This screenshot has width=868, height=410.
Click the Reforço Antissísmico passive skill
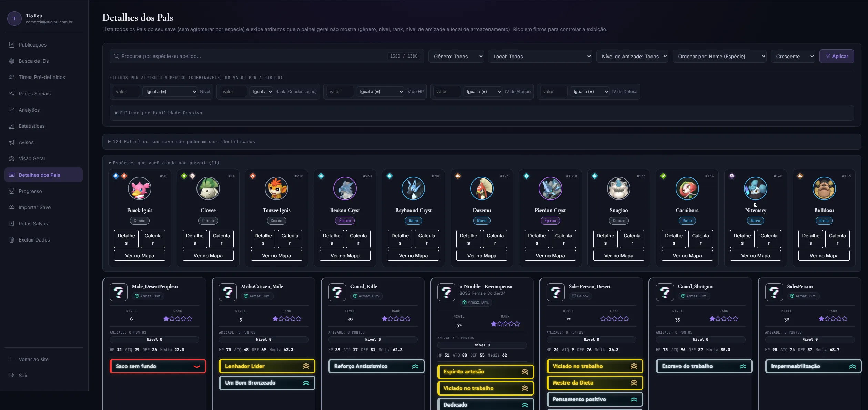[376, 366]
